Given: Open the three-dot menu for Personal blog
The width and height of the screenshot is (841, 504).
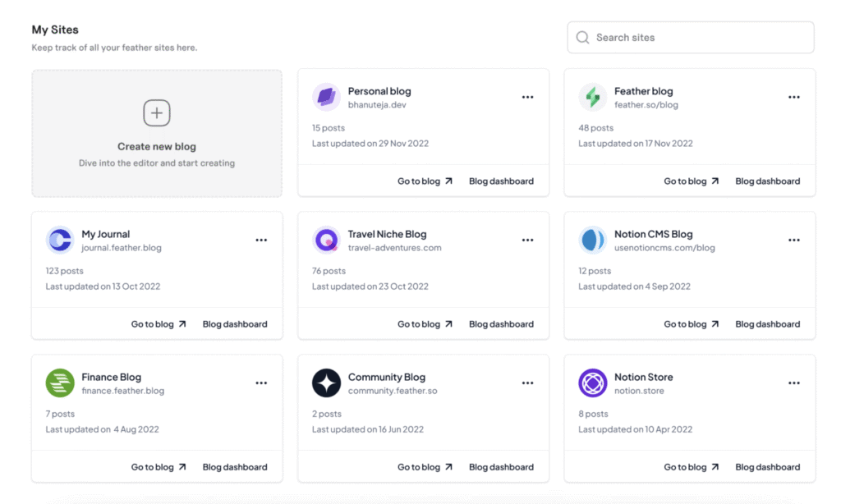Looking at the screenshot, I should (x=527, y=98).
